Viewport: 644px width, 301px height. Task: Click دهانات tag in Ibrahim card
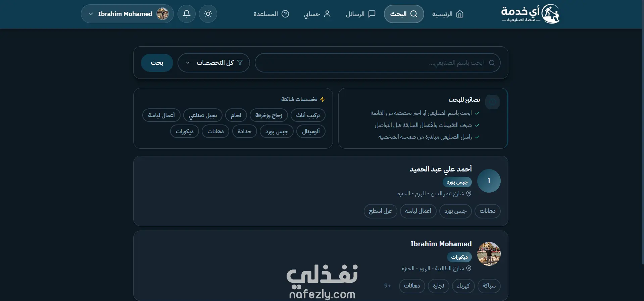(x=412, y=286)
